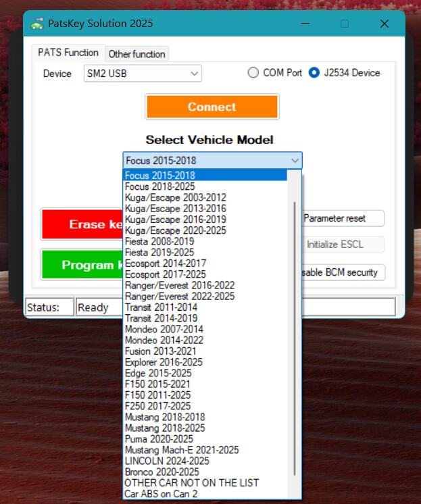The width and height of the screenshot is (421, 504).
Task: Pick Ranger/Everest 2022-2025 in the list
Action: coord(180,297)
